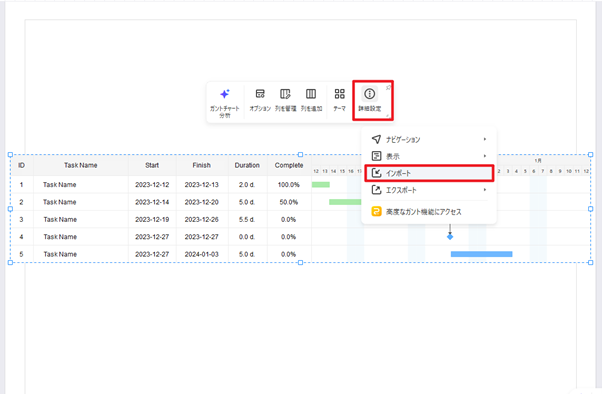Open ガントチャート分析 AI analysis tool
The height and width of the screenshot is (394, 602).
click(225, 102)
